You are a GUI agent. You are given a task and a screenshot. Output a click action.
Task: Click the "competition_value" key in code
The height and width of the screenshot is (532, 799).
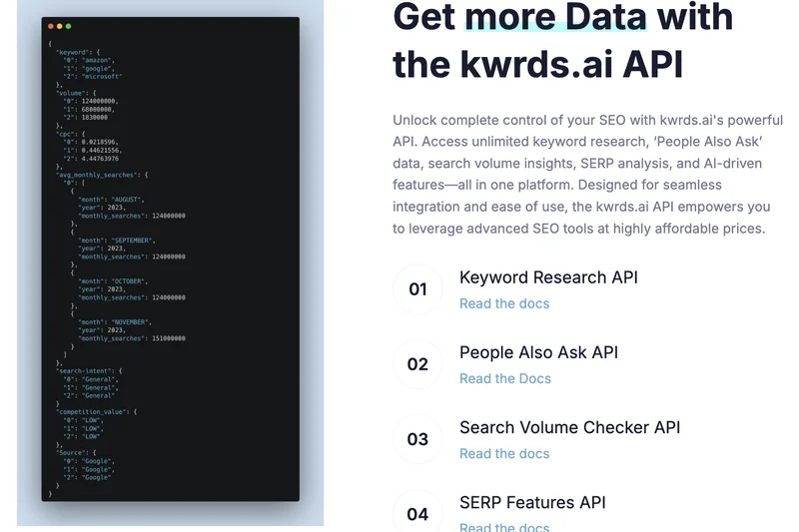(92, 411)
